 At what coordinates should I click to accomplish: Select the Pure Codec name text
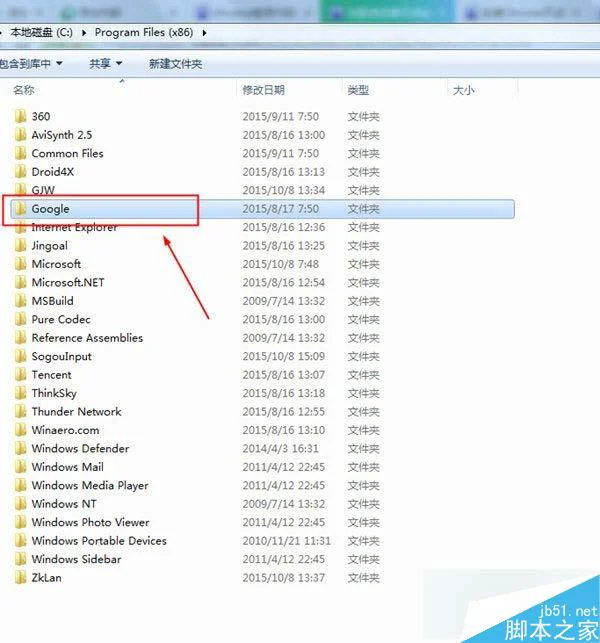pos(61,319)
